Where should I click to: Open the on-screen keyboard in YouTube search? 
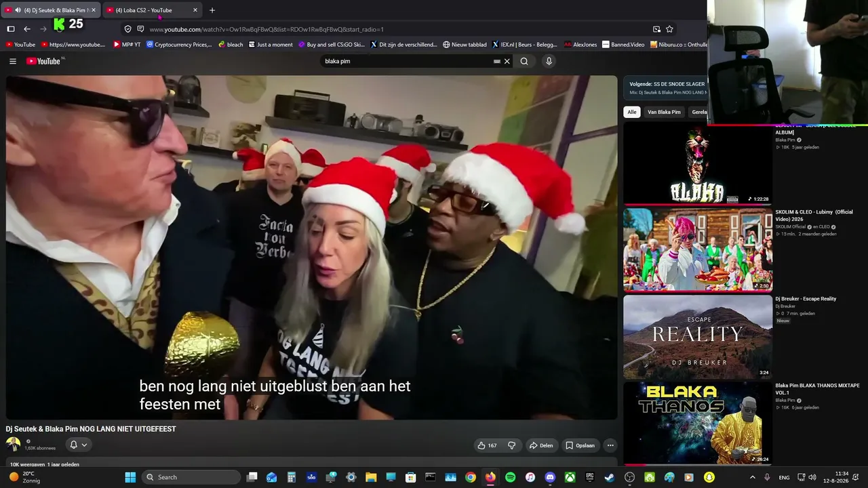tap(497, 61)
